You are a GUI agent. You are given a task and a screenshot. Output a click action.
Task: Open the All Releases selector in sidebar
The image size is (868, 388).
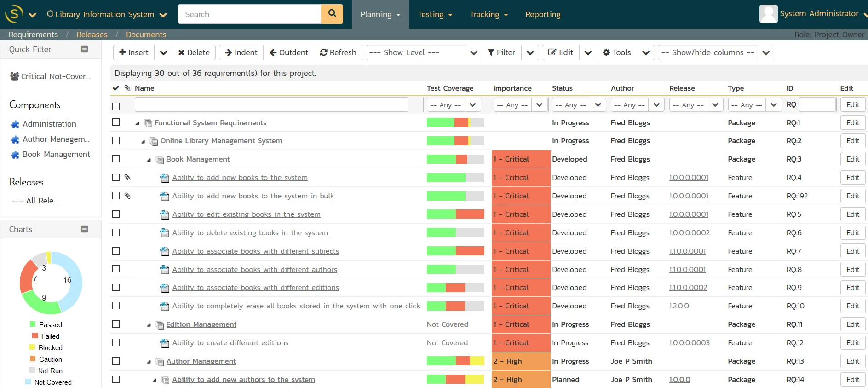[x=34, y=201]
